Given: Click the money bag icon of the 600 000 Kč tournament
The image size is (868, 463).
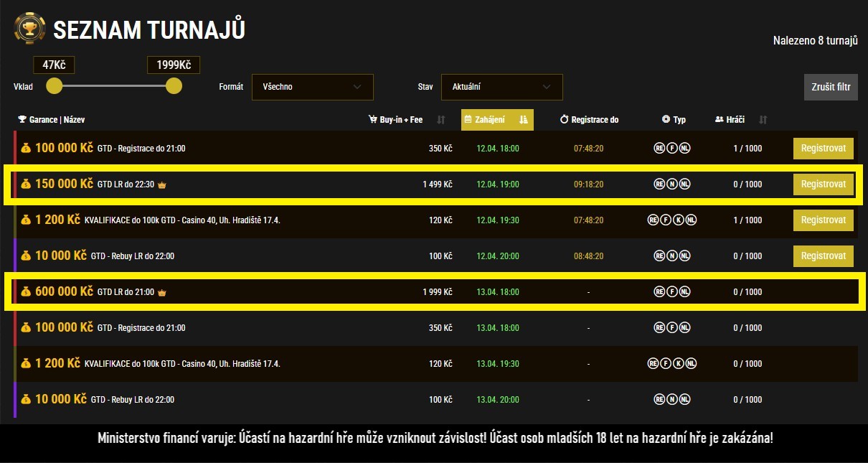Looking at the screenshot, I should (x=27, y=292).
